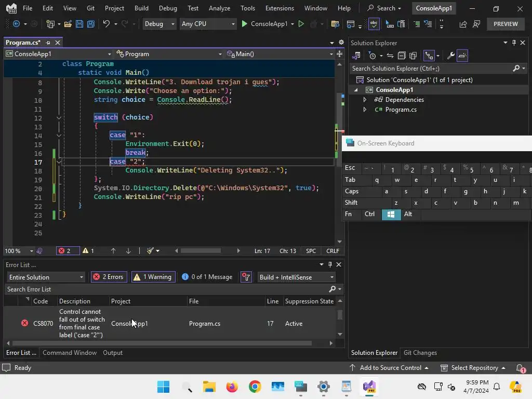Click the Save All icon
Screen dimensions: 532x399
click(x=90, y=24)
